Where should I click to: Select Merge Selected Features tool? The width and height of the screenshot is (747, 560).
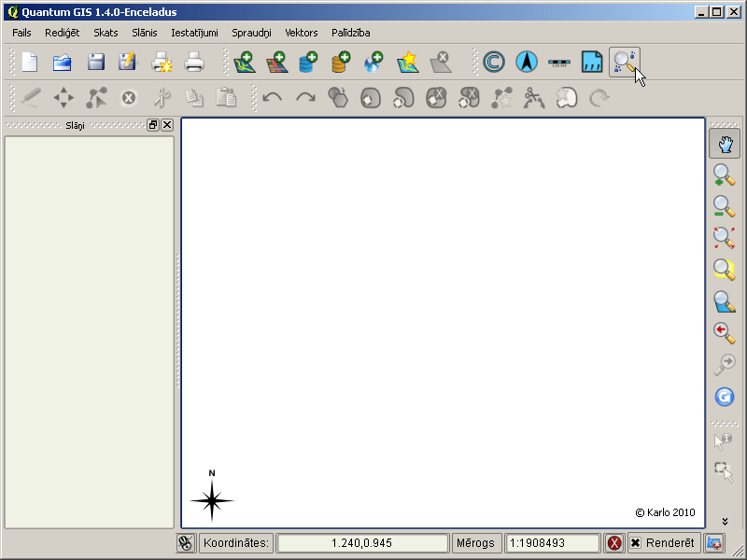567,98
